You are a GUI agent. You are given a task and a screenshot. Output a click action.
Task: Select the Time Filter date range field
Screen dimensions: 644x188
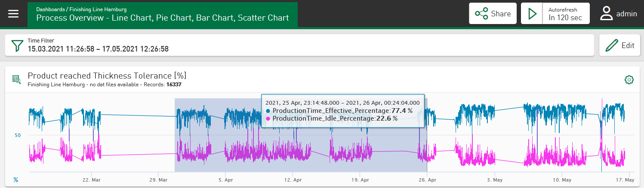98,49
